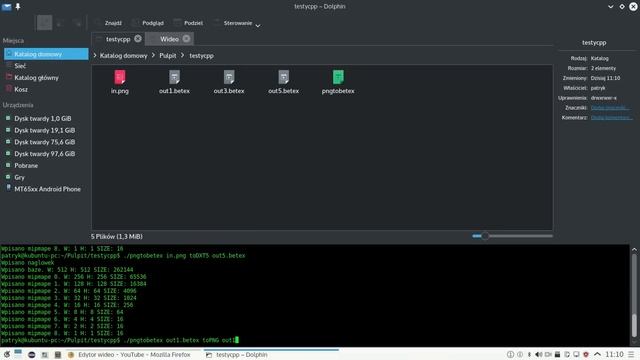Open the Dolphin window menu icon in title bar
The height and width of the screenshot is (360, 640).
click(x=7, y=7)
